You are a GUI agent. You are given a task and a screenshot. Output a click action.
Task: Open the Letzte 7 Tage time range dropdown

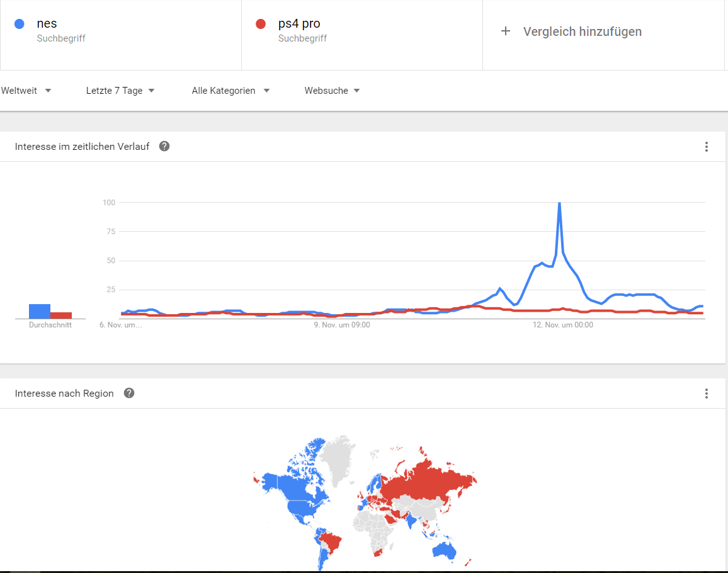(120, 91)
